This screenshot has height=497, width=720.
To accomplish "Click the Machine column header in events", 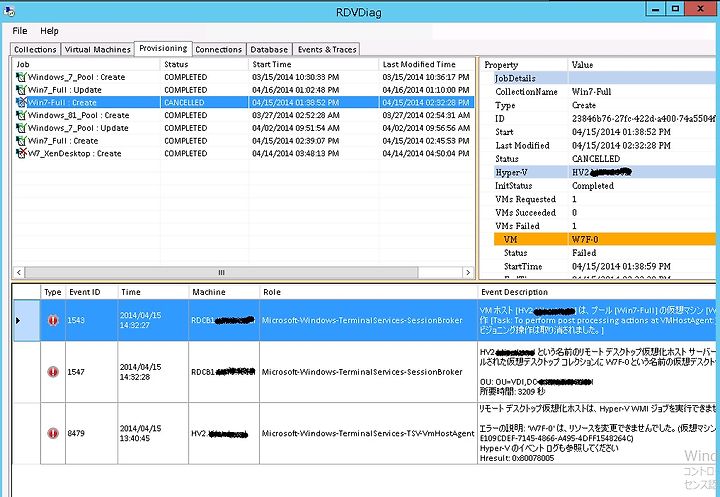I will (224, 292).
